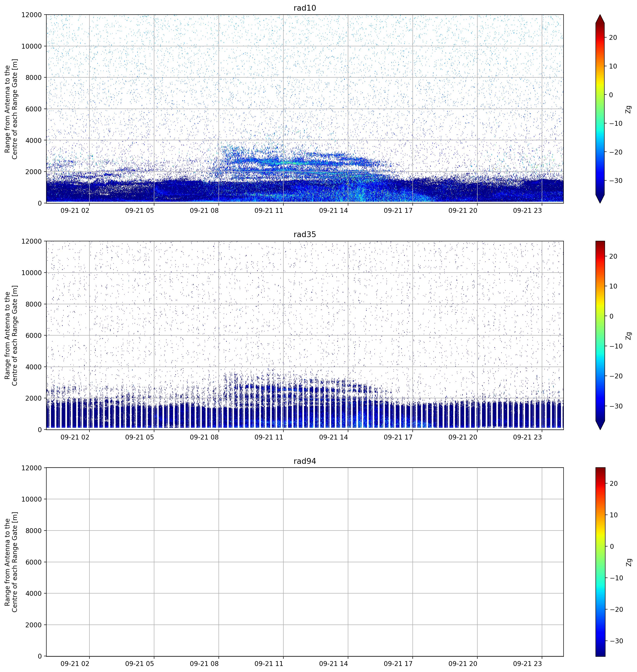The image size is (637, 672).
Task: Click the 09-21 02 tick under rad35
Action: pos(75,437)
